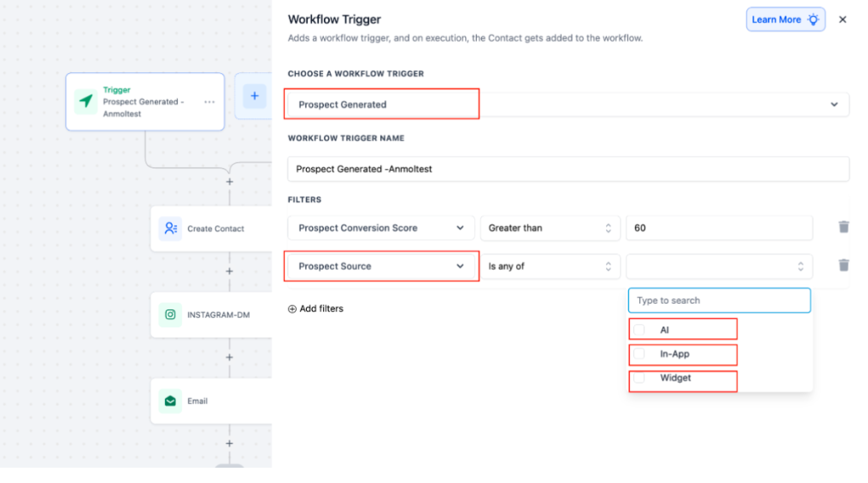Click the Trigger paper-plane icon
The image size is (868, 483).
[x=86, y=101]
